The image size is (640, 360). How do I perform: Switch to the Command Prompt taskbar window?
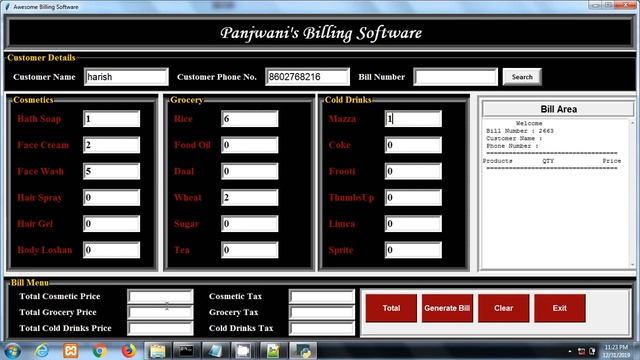(186, 351)
